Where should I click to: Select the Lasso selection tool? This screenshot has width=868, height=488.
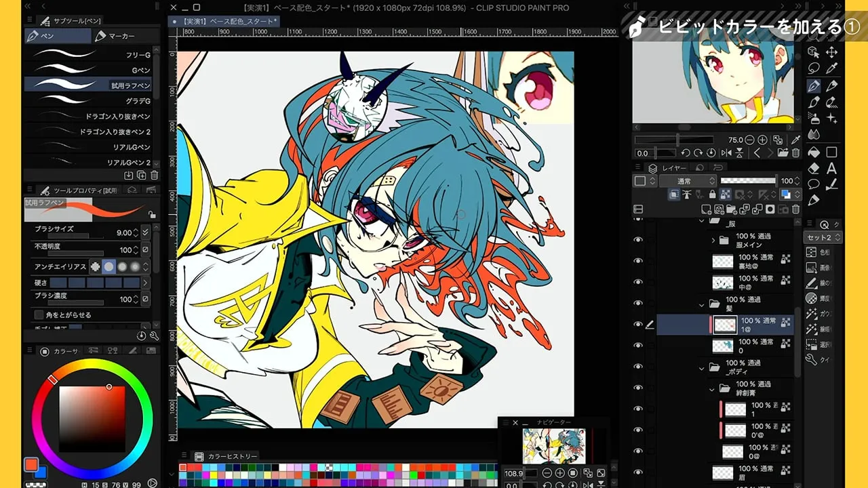point(813,68)
